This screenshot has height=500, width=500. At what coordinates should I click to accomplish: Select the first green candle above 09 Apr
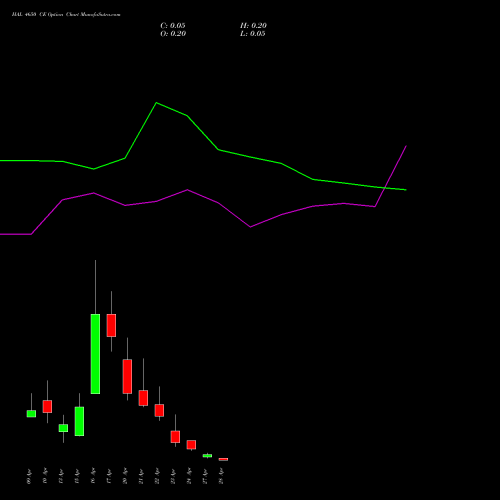pyautogui.click(x=31, y=414)
